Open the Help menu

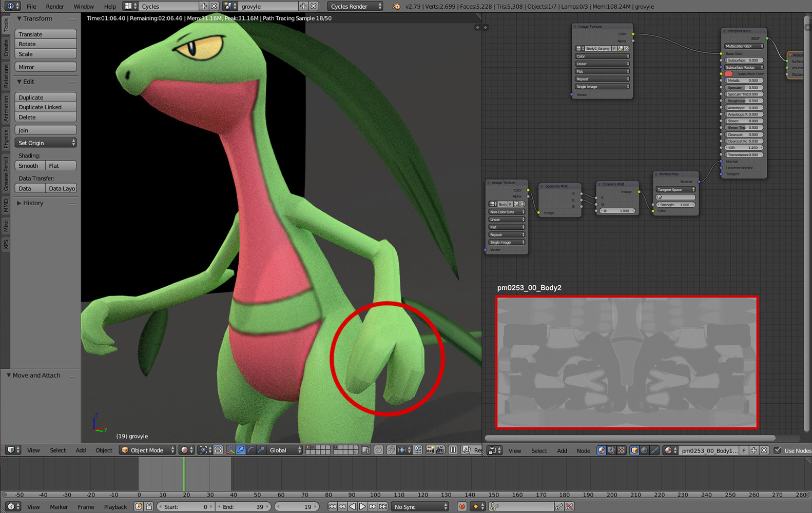pos(110,6)
